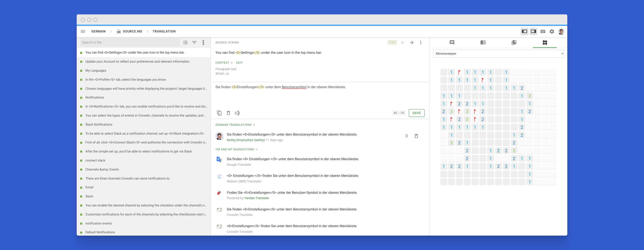Open the second right-panel tab
Screen dimensions: 644x250
point(483,43)
